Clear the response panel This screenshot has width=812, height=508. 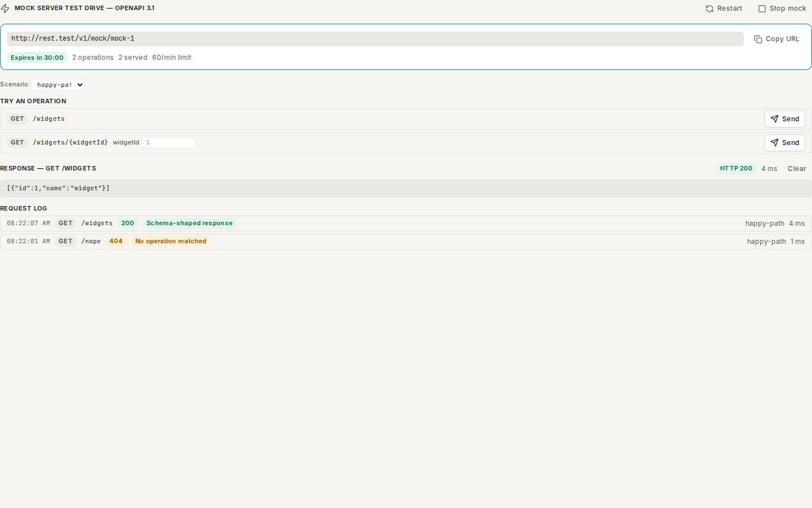pos(797,169)
